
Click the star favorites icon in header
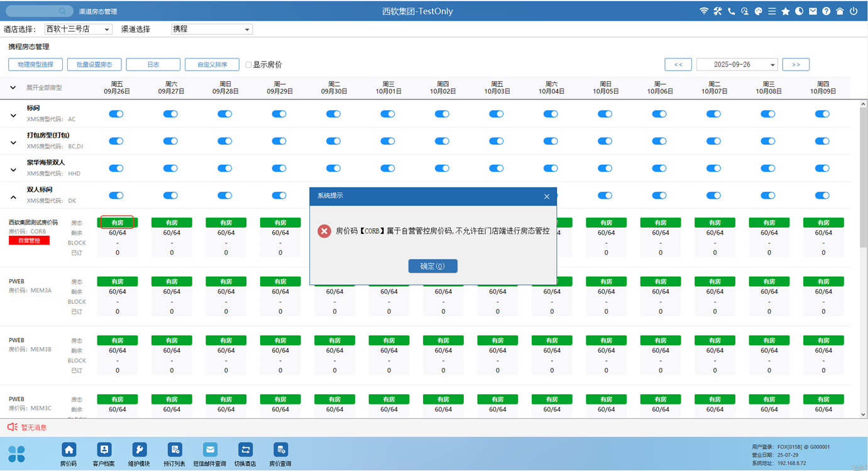[785, 11]
